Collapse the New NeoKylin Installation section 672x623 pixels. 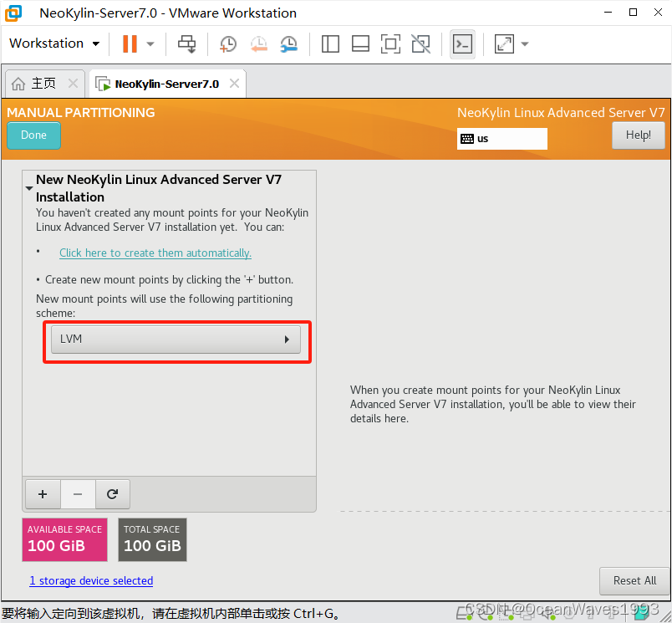(29, 188)
